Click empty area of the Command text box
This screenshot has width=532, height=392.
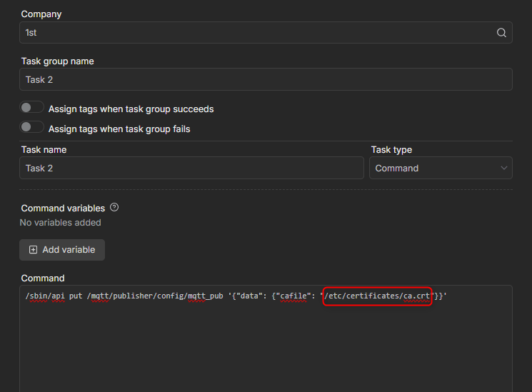tap(266, 350)
